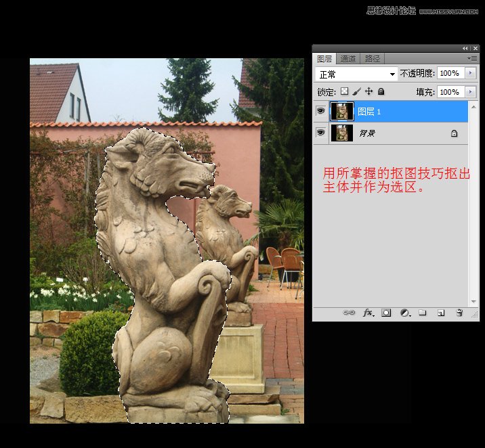
Task: Delete layer trash icon
Action: coord(459,313)
